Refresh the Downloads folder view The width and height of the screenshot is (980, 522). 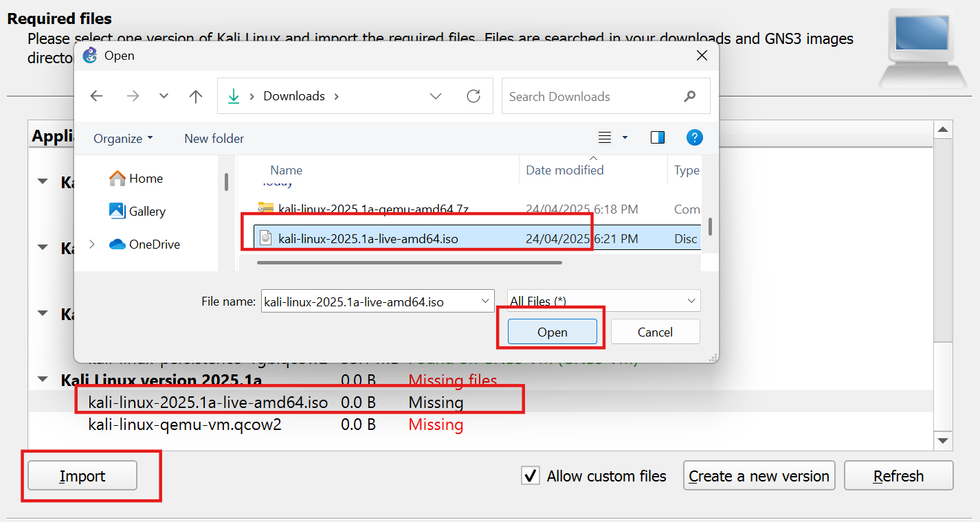pyautogui.click(x=474, y=96)
